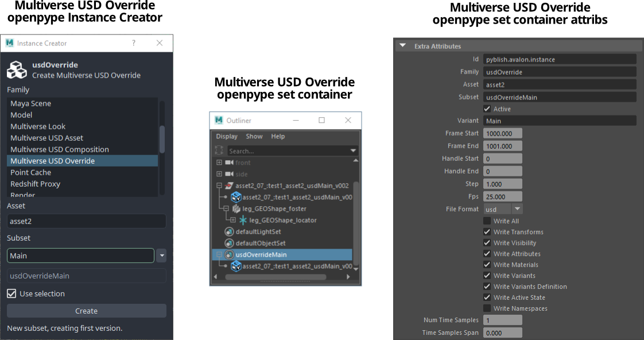Toggle the Write Variants Definition checkbox
This screenshot has width=644, height=340.
point(487,286)
